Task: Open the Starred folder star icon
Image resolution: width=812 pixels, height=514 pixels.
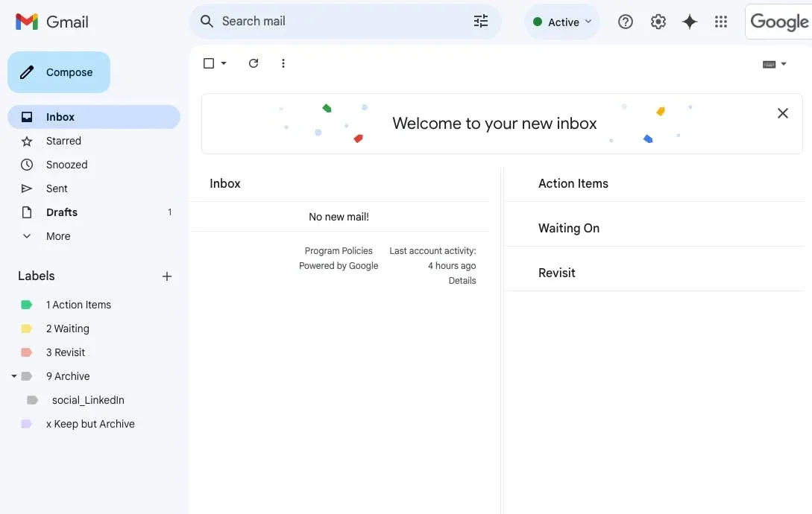Action: tap(27, 141)
